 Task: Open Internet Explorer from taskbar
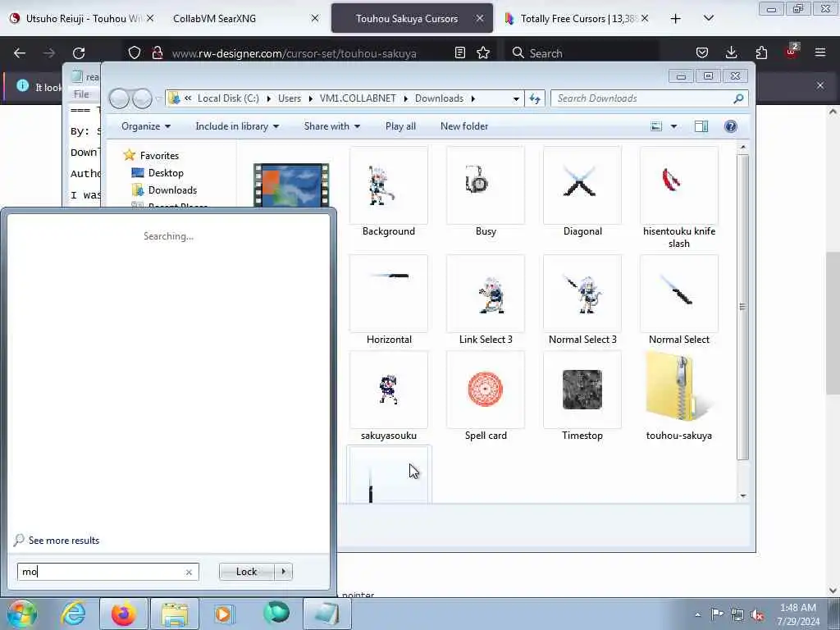tap(73, 614)
